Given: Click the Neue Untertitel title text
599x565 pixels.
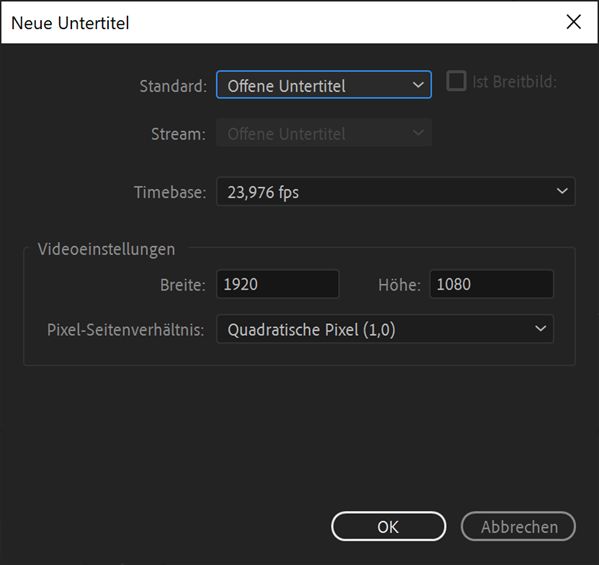Looking at the screenshot, I should point(70,23).
